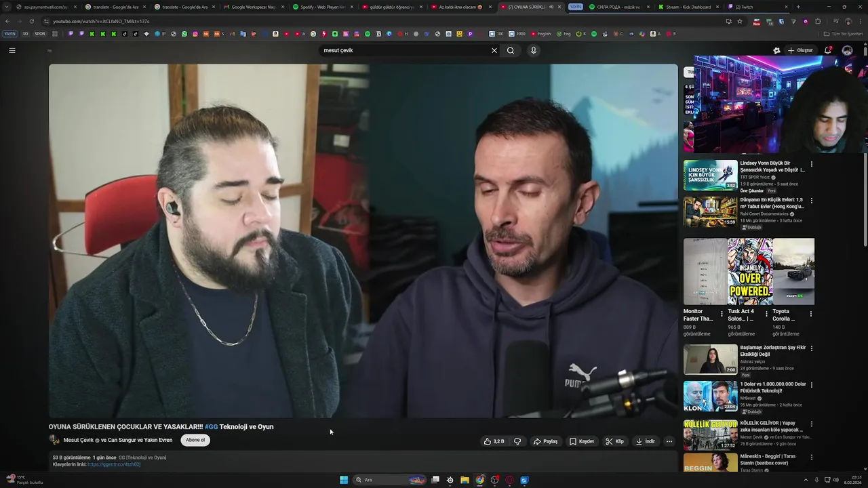Start voice search with the microphone
868x488 pixels.
[534, 50]
